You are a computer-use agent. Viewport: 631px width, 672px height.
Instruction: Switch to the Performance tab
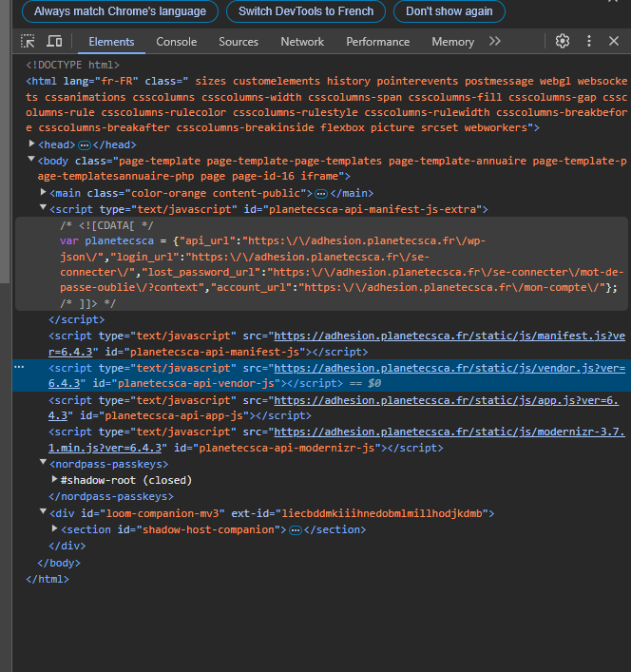click(378, 42)
